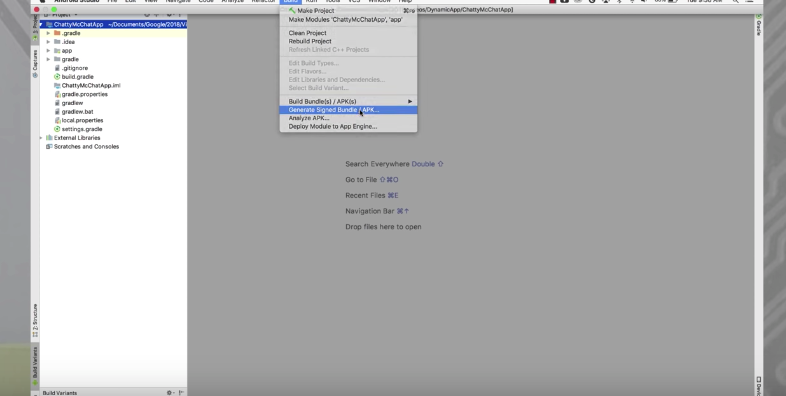Click greyed Select Build Variant... entry
Viewport: 786px width, 396px height.
[x=348, y=88]
